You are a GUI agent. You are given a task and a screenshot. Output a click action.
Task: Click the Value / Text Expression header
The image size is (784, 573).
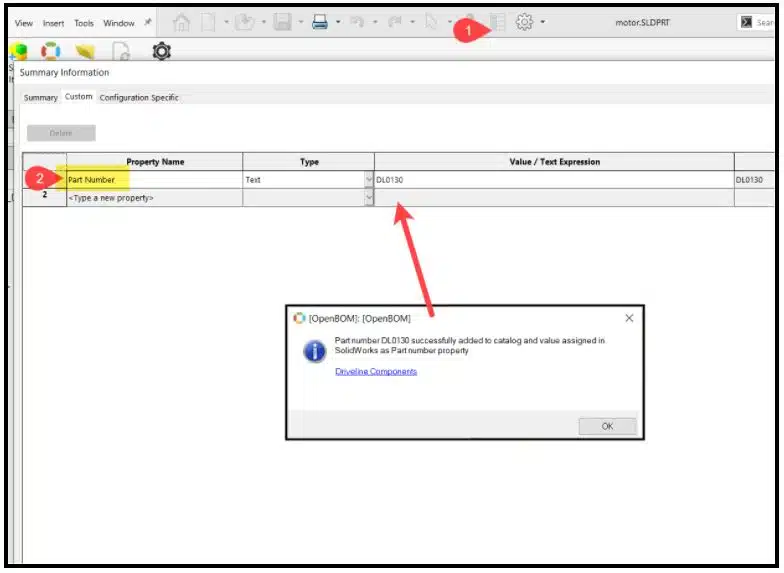tap(554, 162)
